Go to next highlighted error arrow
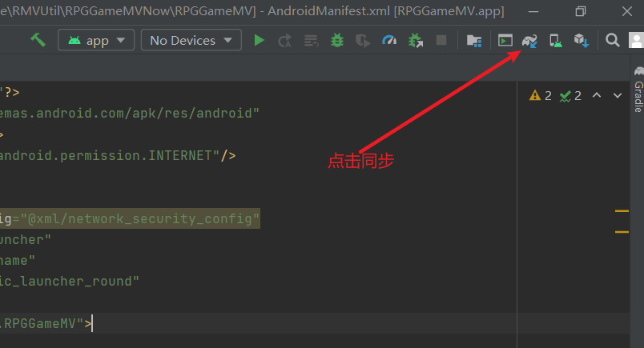Viewport: 644px width, 348px height. click(x=618, y=96)
